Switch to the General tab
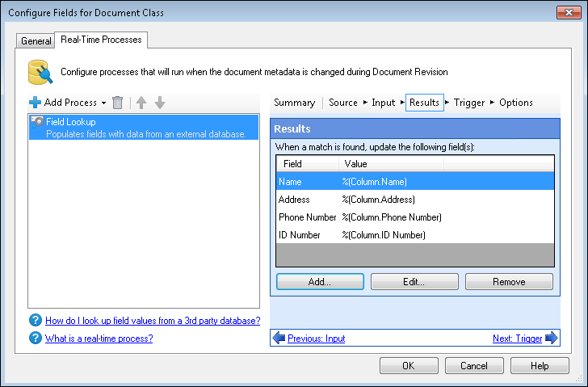 (36, 40)
